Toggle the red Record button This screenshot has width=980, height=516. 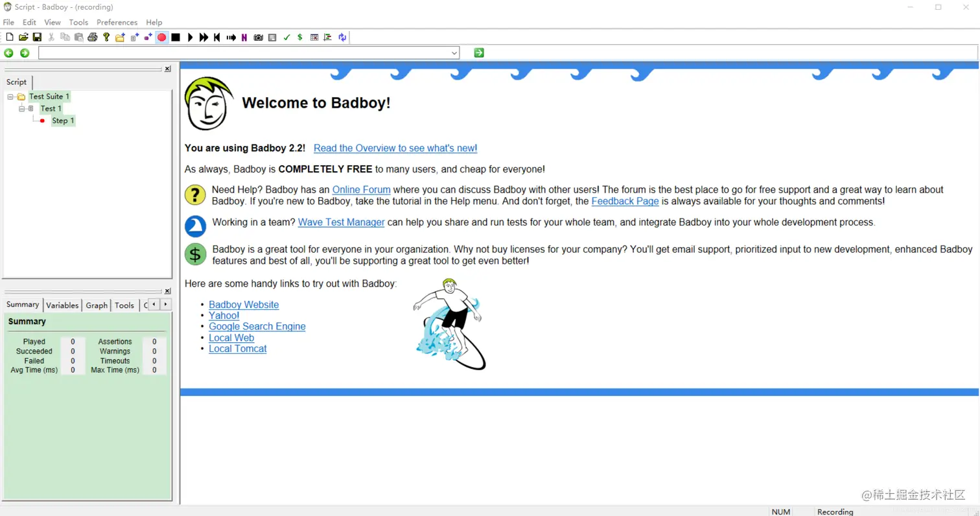coord(162,38)
